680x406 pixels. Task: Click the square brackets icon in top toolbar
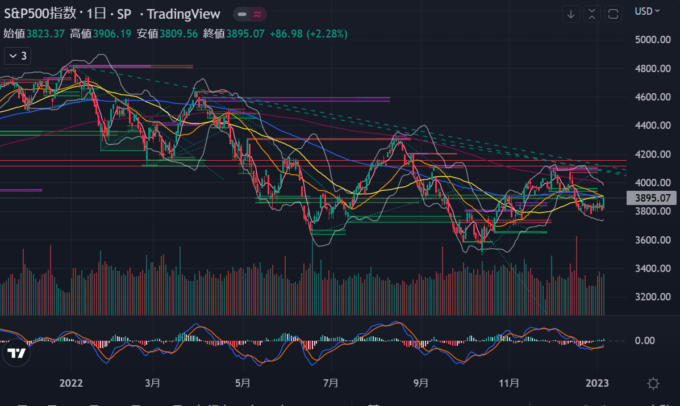click(x=592, y=14)
